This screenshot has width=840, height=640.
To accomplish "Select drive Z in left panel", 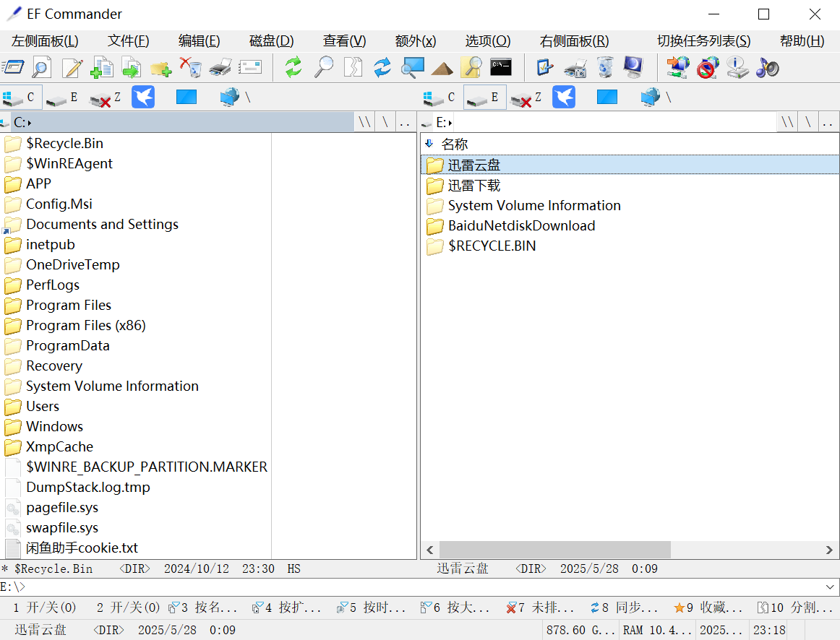I will tap(106, 98).
